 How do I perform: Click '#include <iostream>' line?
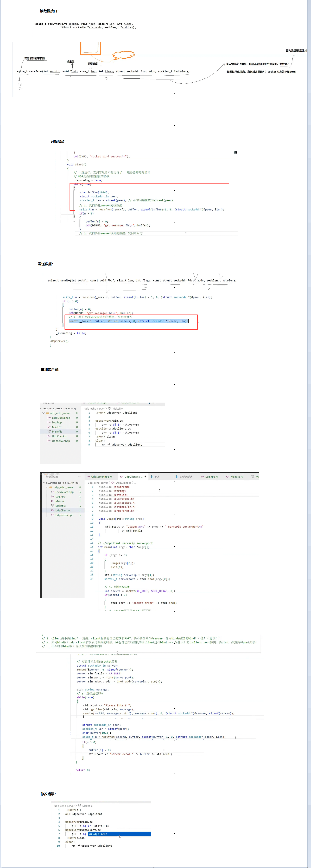tap(114, 487)
